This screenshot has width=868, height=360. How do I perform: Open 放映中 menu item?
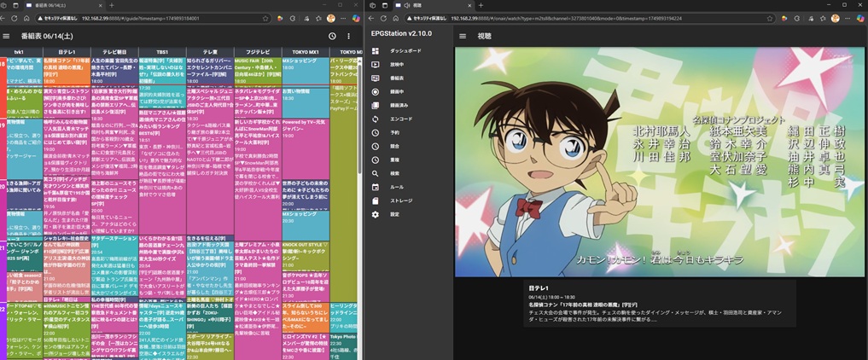tap(396, 64)
